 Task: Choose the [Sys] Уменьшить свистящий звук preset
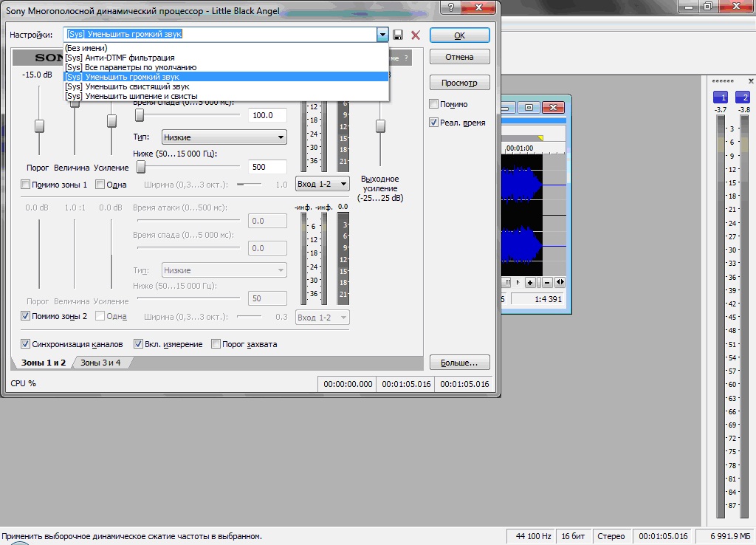coord(226,87)
